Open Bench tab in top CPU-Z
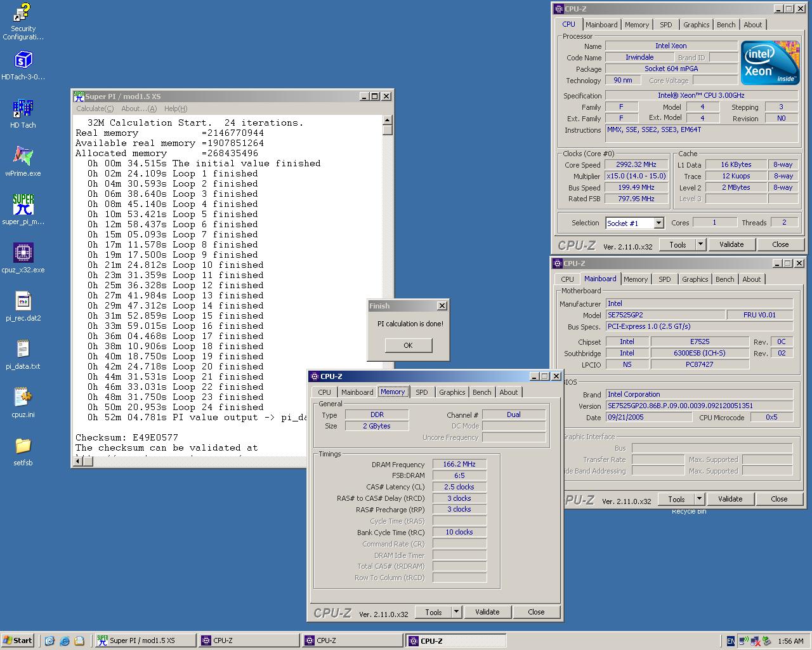This screenshot has height=650, width=812. [726, 25]
